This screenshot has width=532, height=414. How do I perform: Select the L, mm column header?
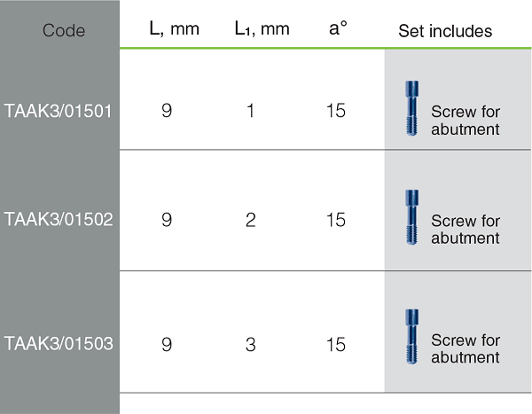[174, 29]
